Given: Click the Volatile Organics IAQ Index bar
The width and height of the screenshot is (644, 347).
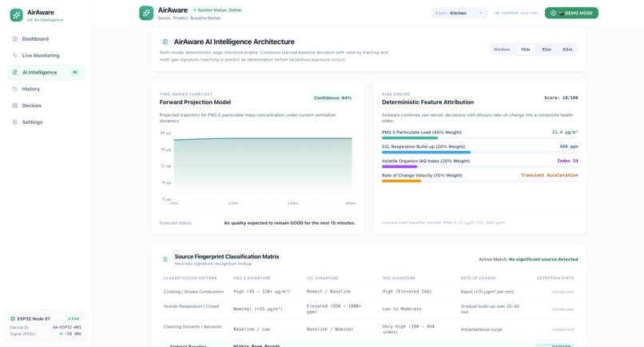Looking at the screenshot, I should tap(479, 167).
